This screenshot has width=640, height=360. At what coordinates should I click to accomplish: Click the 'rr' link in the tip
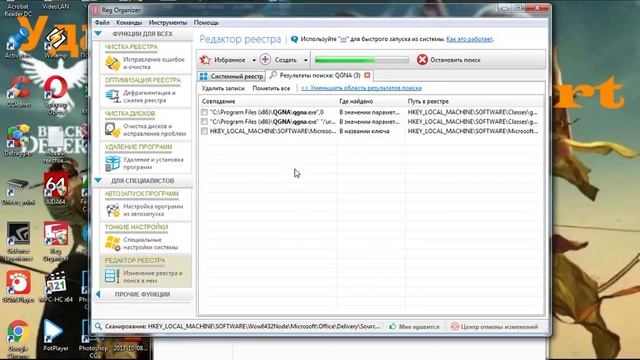click(343, 39)
